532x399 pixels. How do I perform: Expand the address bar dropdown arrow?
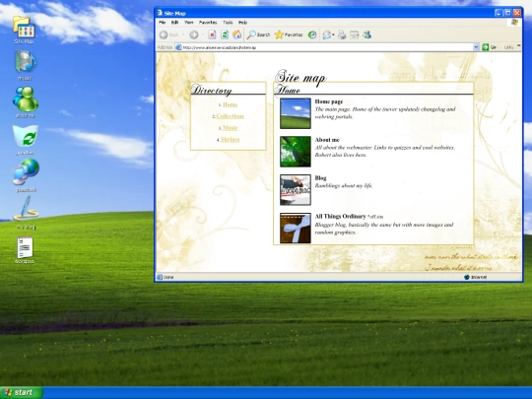(476, 47)
